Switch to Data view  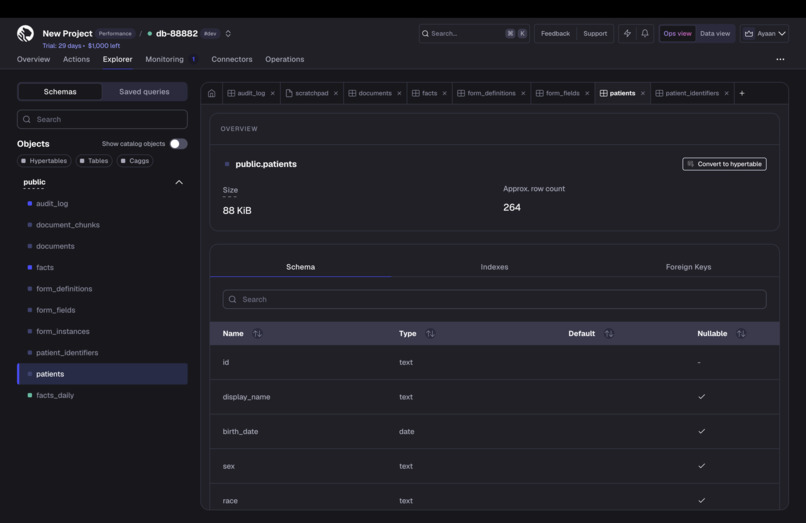click(x=715, y=33)
